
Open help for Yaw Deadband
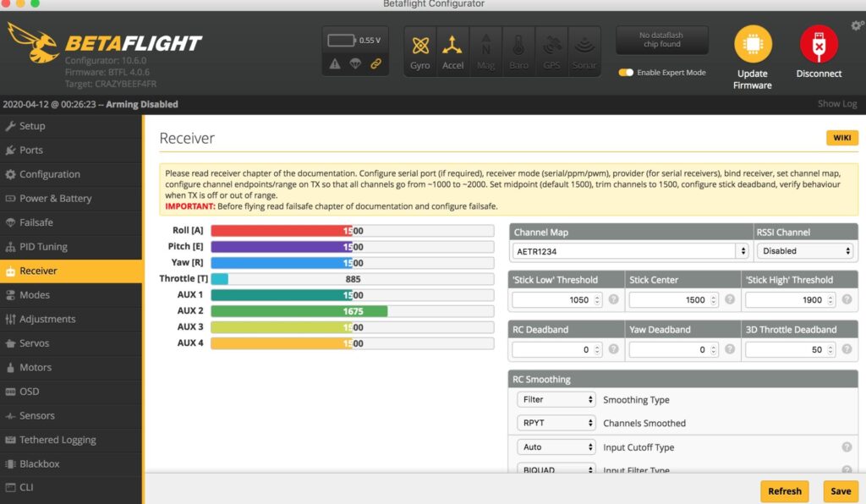click(730, 349)
